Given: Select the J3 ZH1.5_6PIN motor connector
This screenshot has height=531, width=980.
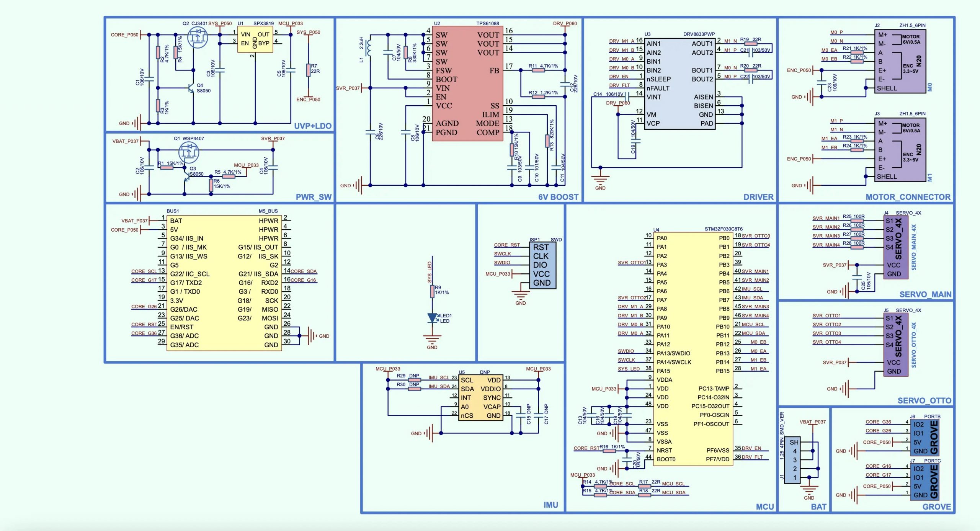Looking at the screenshot, I should pos(900,150).
